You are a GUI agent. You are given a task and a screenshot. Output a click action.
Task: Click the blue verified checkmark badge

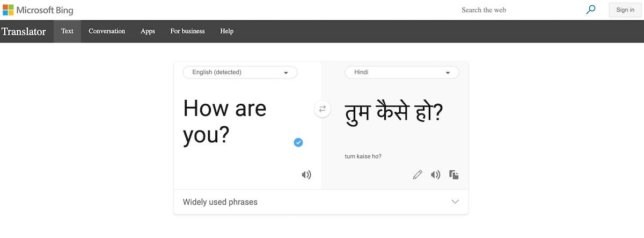pyautogui.click(x=298, y=142)
